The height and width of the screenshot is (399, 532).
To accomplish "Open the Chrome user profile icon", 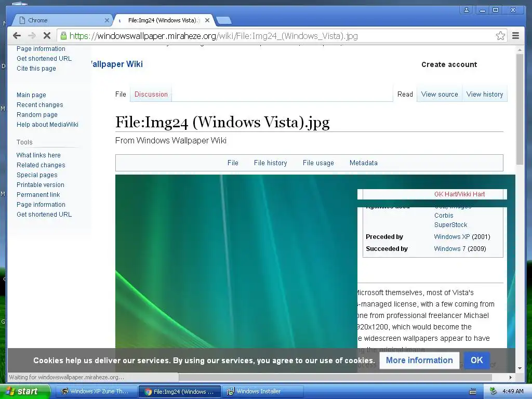I will click(x=467, y=10).
